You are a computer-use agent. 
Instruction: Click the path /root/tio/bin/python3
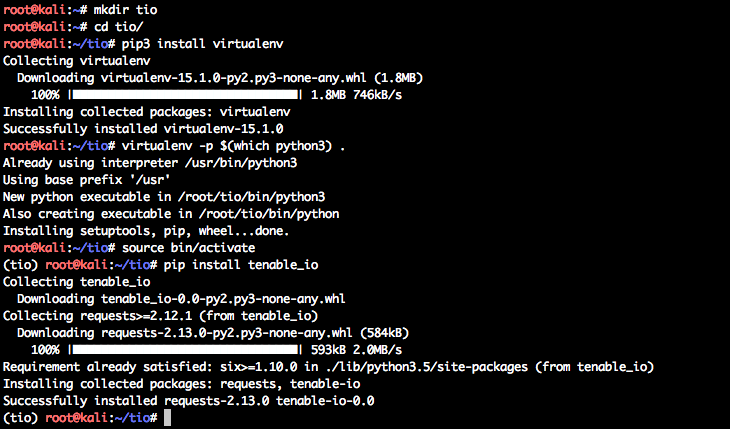(251, 197)
